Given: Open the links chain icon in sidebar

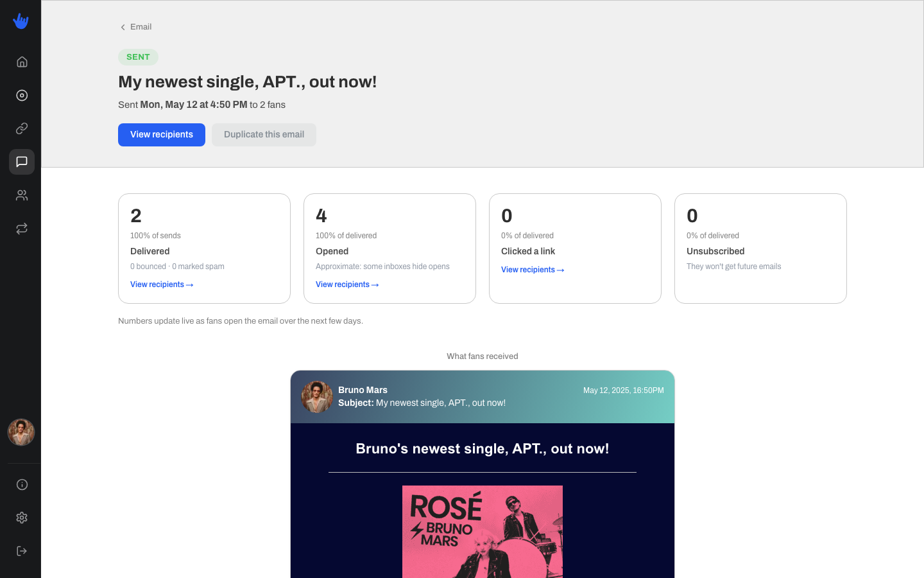Looking at the screenshot, I should 22,128.
